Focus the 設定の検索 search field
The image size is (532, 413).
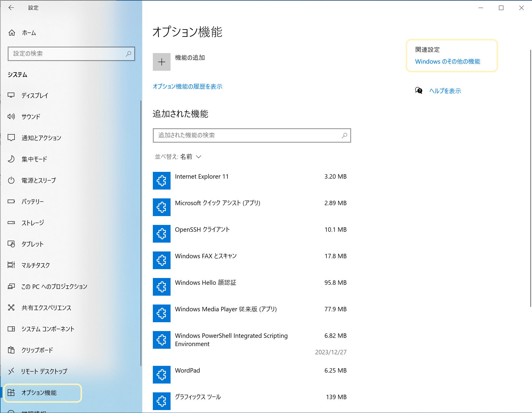[71, 54]
